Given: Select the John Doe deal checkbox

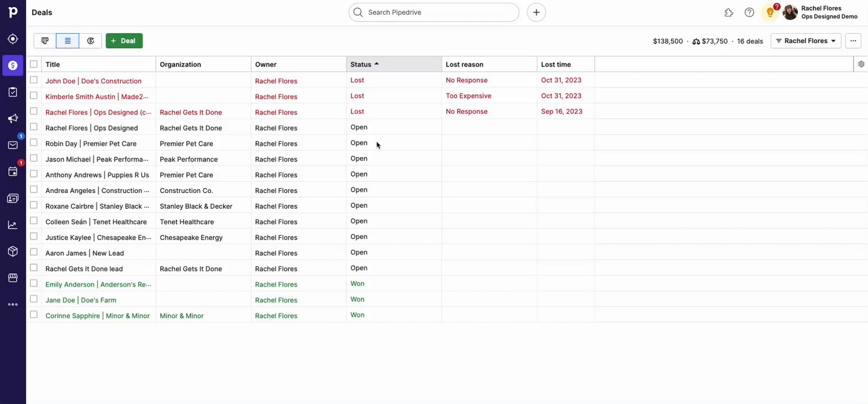Looking at the screenshot, I should tap(34, 80).
